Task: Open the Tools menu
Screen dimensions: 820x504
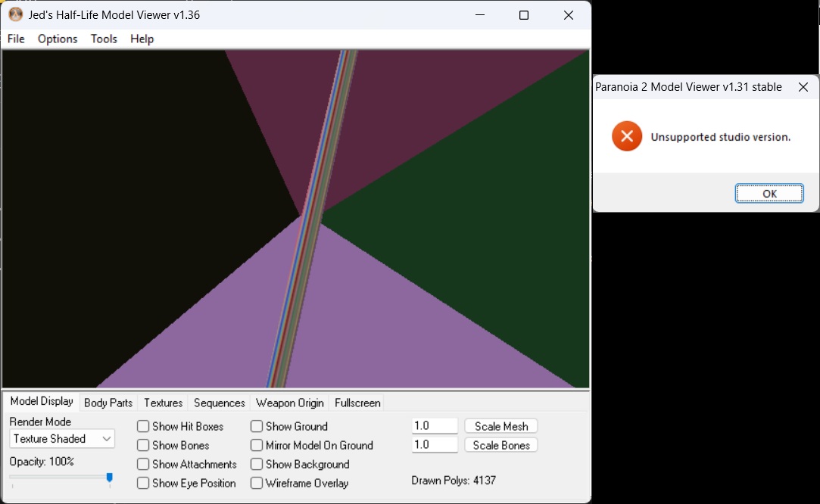Action: tap(104, 39)
